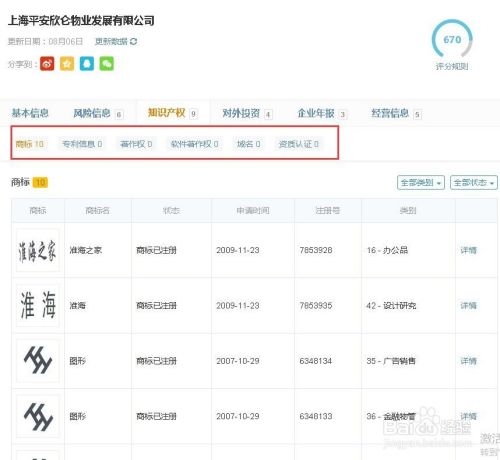Open the 评分规则 link
500x460 pixels.
(x=452, y=66)
